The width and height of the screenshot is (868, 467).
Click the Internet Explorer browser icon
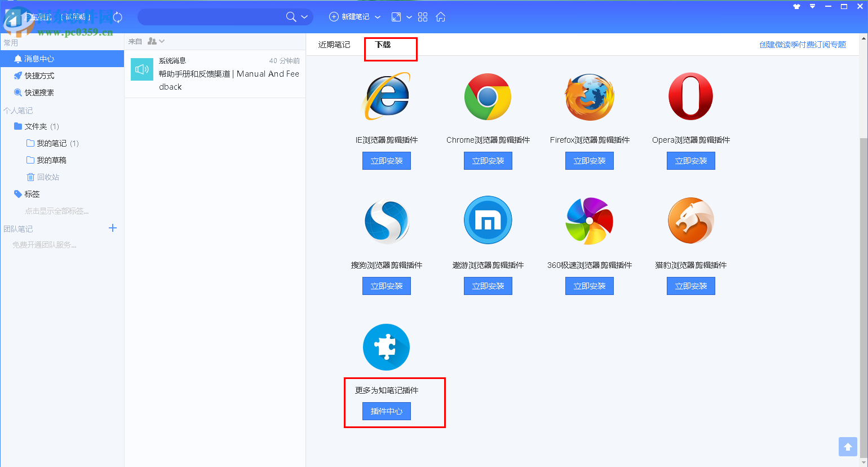tap(387, 96)
